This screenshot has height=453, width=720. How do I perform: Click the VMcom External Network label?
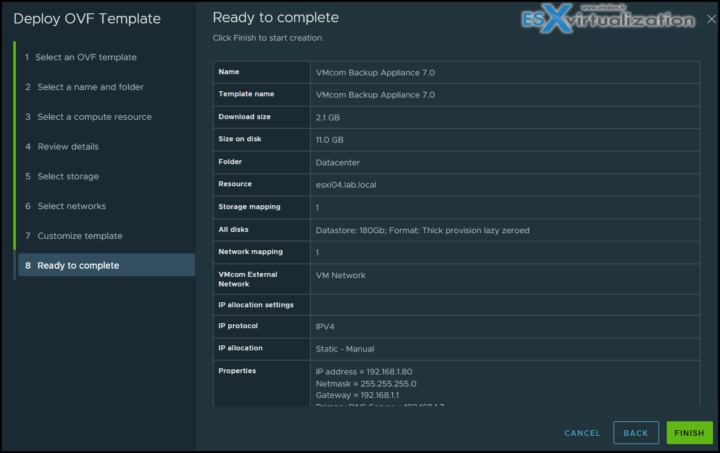pyautogui.click(x=248, y=279)
